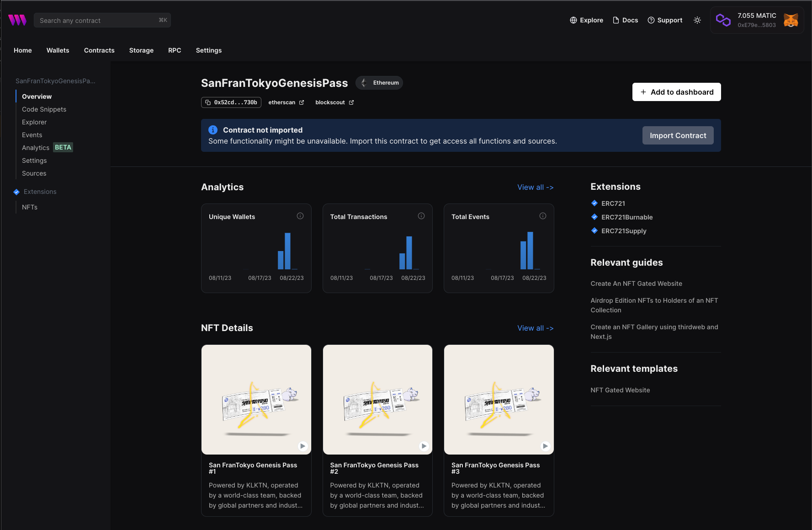The width and height of the screenshot is (812, 530).
Task: Open Events in the contract sidebar
Action: [32, 135]
